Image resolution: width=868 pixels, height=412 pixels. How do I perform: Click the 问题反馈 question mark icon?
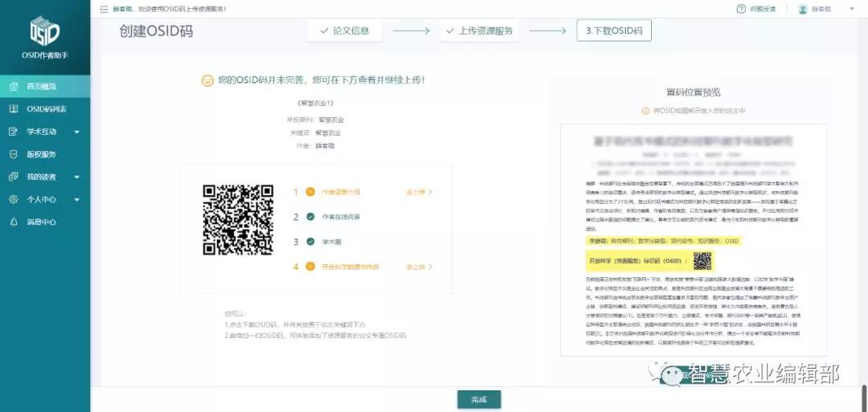(741, 9)
